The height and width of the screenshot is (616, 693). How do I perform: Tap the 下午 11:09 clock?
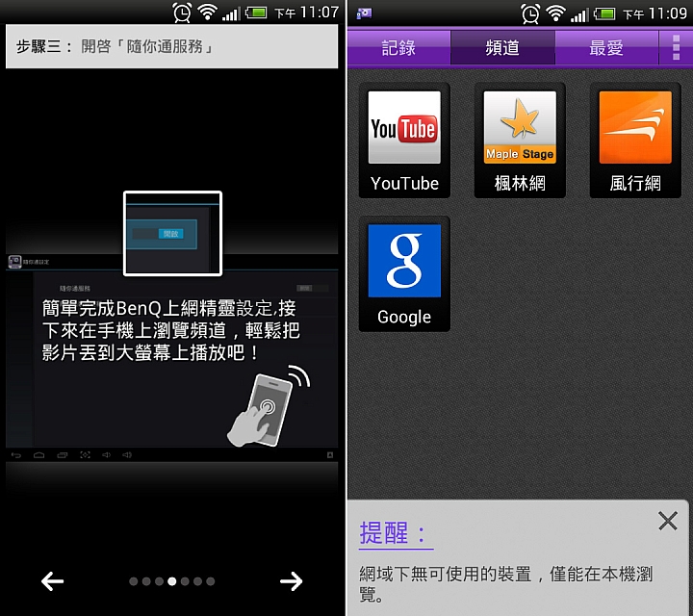[x=654, y=13]
